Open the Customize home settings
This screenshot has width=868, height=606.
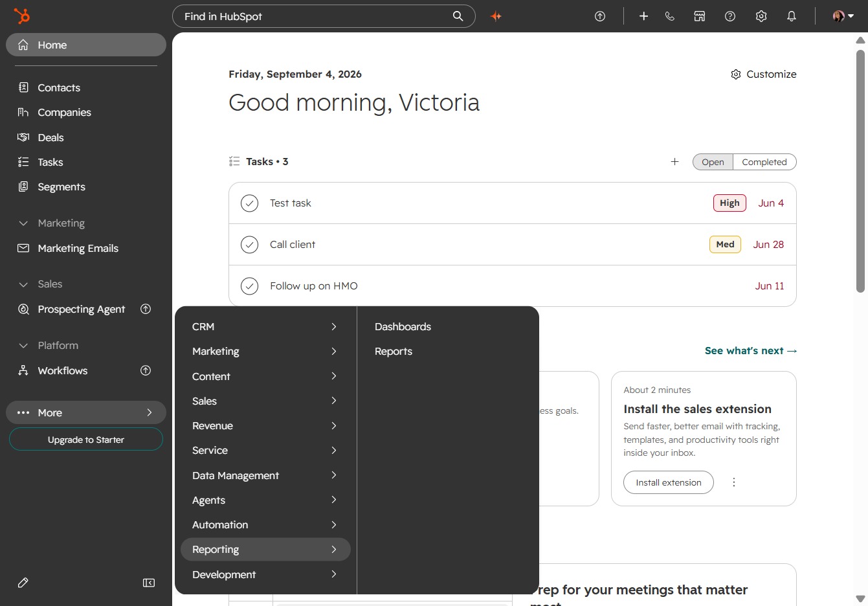764,74
